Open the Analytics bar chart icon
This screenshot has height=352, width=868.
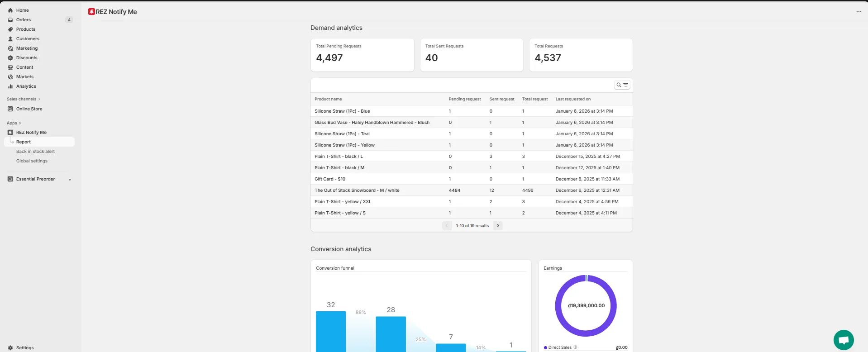point(10,86)
